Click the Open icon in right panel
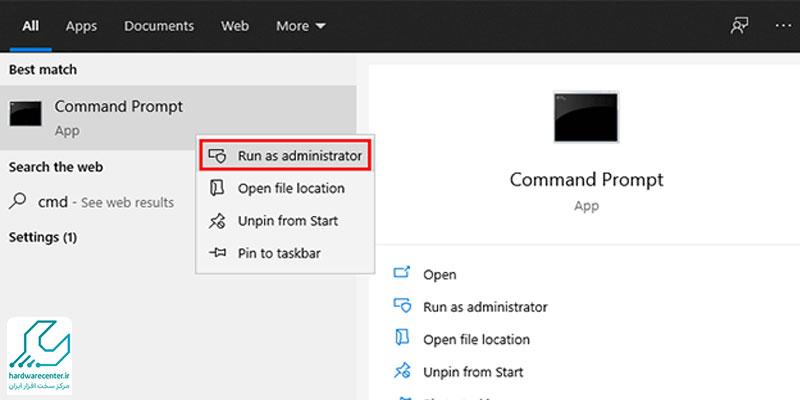 pos(402,274)
